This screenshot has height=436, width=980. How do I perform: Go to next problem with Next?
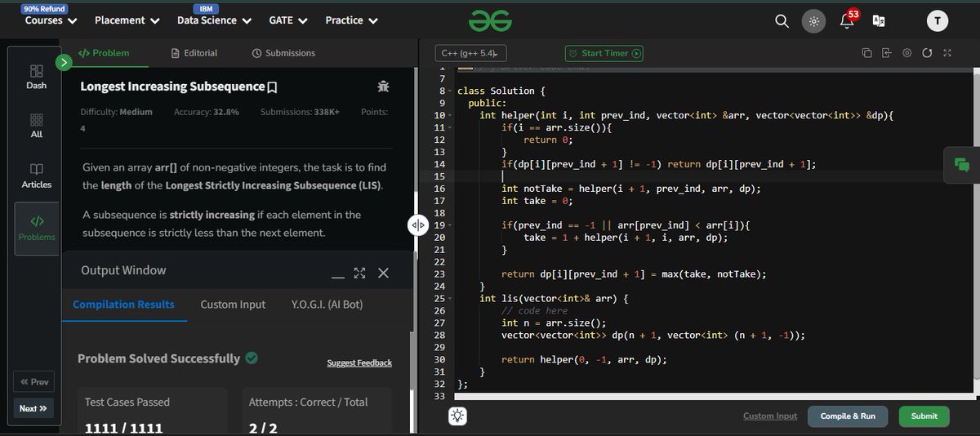click(33, 408)
